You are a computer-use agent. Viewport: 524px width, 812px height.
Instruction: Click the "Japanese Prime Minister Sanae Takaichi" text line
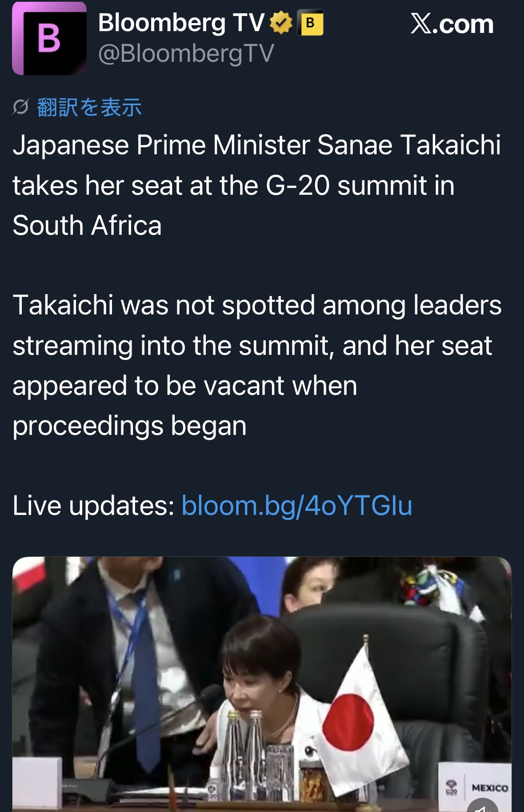[x=256, y=145]
